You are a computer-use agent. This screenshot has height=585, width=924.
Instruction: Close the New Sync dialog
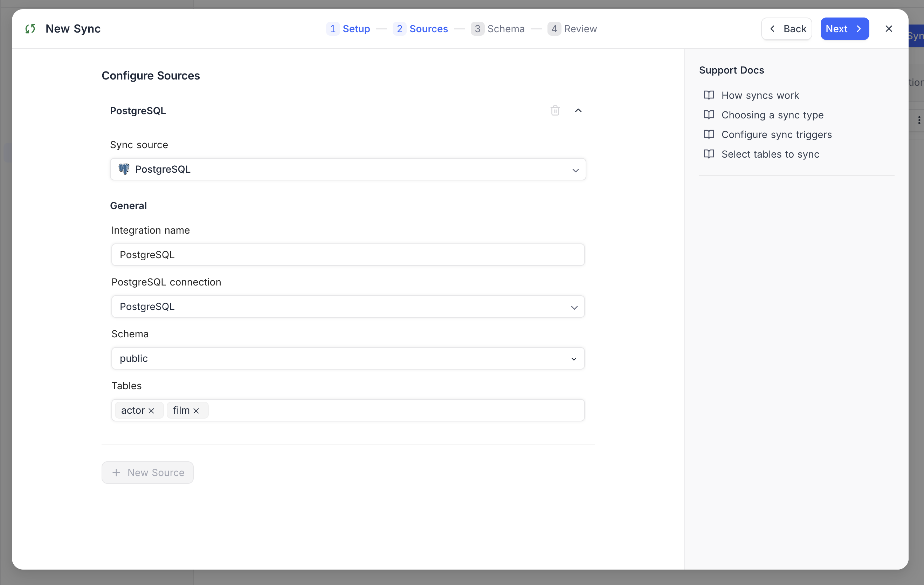tap(889, 29)
